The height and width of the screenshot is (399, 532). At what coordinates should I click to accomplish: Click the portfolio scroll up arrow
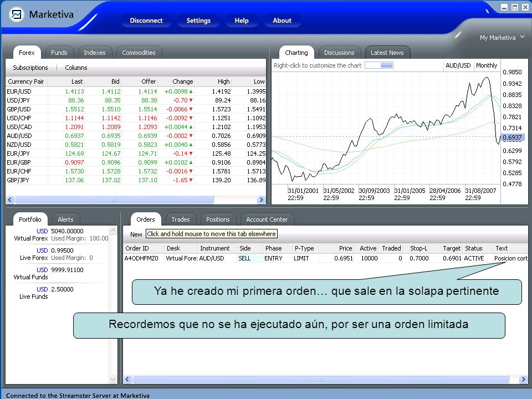113,231
